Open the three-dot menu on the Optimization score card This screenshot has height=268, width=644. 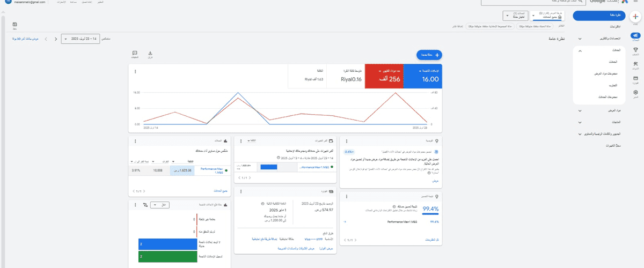tap(346, 198)
